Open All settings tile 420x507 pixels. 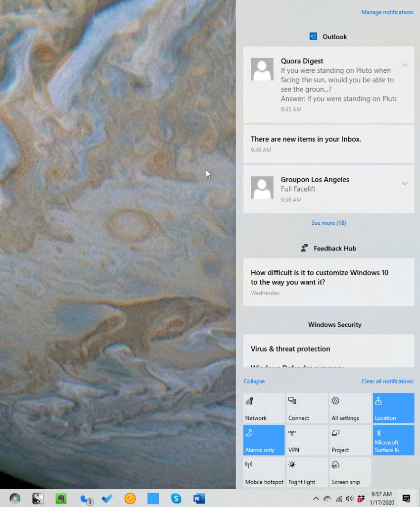pos(350,408)
